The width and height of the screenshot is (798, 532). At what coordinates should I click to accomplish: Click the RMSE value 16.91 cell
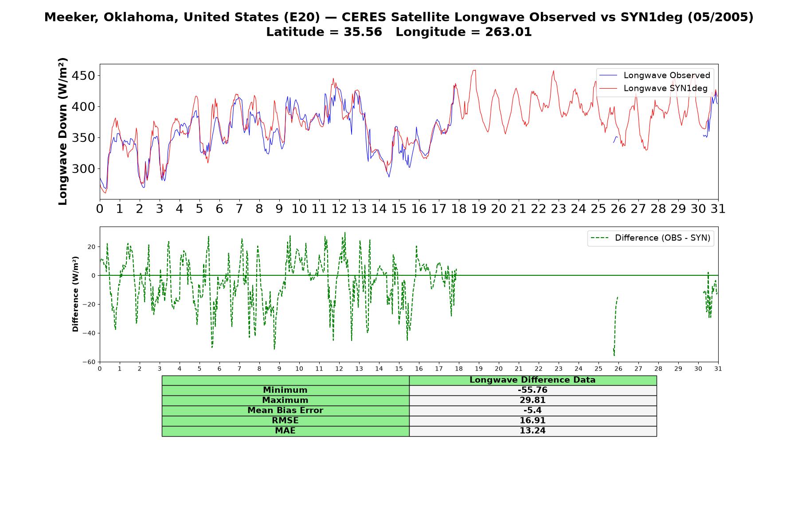(532, 421)
